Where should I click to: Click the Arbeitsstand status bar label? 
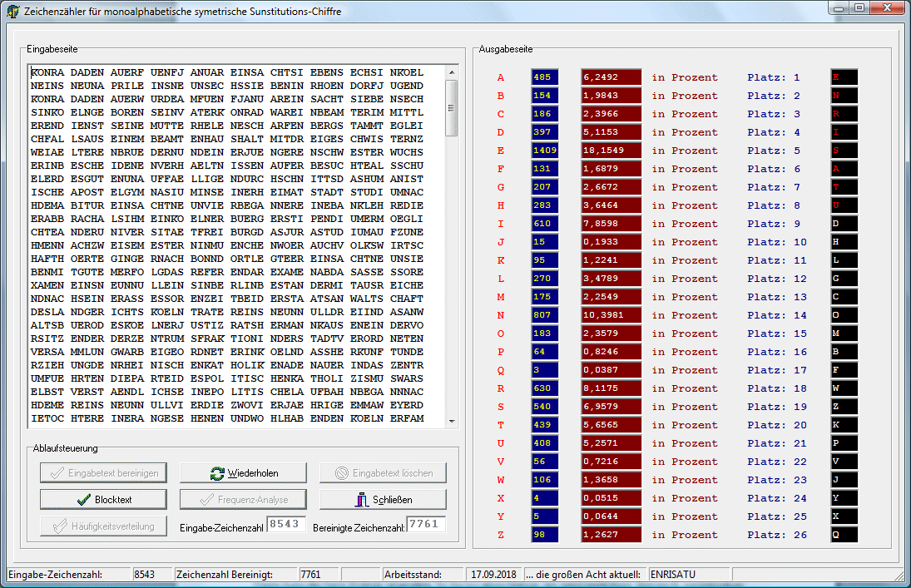click(413, 575)
